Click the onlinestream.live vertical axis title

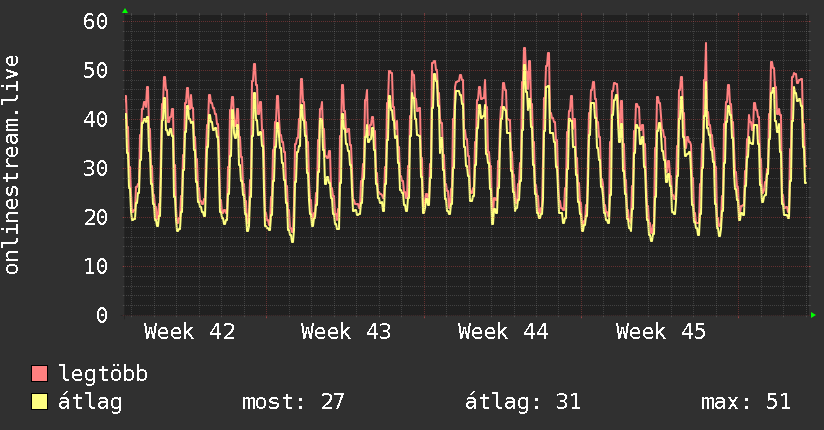[12, 165]
